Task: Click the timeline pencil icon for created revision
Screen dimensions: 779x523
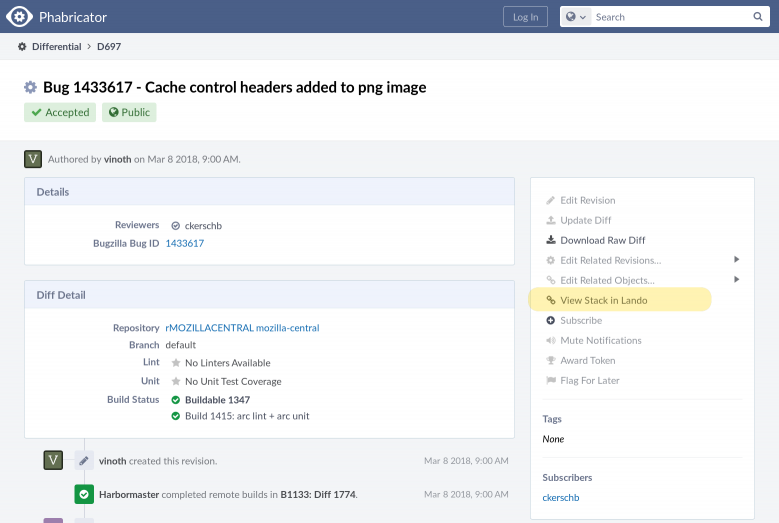Action: (84, 460)
